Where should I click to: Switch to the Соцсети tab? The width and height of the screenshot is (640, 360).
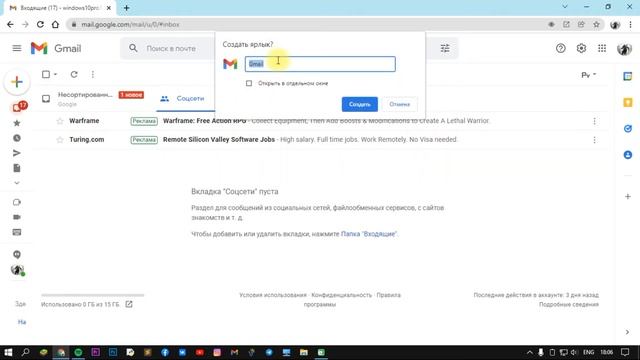186,98
